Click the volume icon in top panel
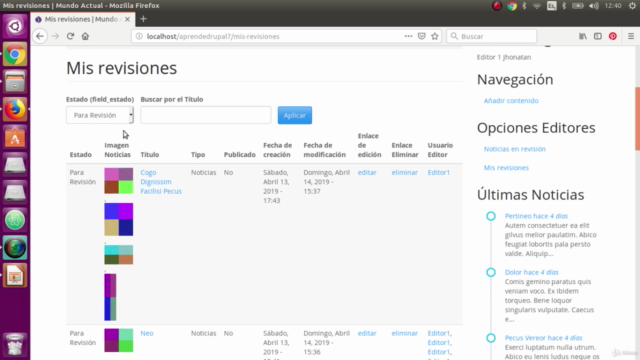Screen dimensions: 640x360 pyautogui.click(x=593, y=6)
